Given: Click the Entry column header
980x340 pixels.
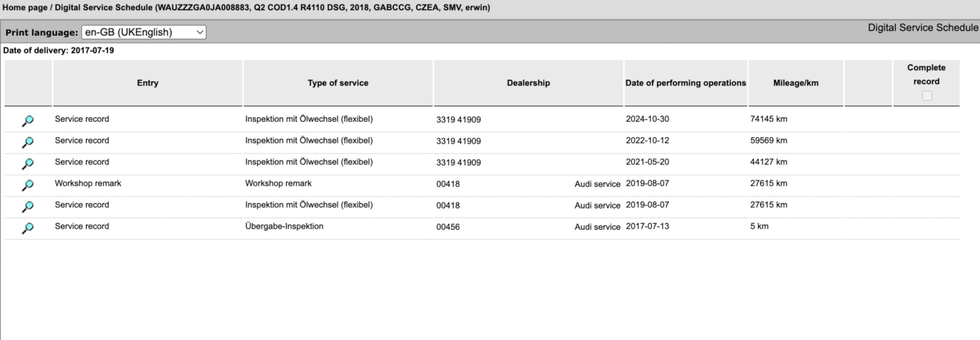Looking at the screenshot, I should (x=148, y=83).
